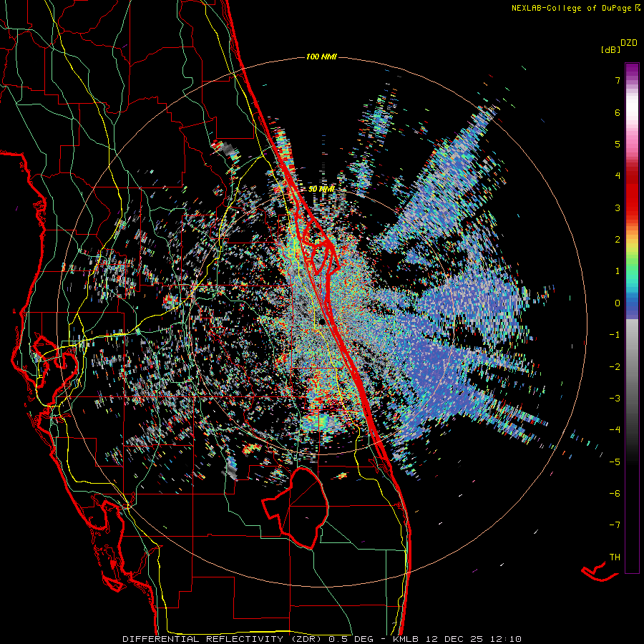Viewport: 644px width, 644px height.
Task: Click the -5 value on color scale
Action: pyautogui.click(x=615, y=462)
